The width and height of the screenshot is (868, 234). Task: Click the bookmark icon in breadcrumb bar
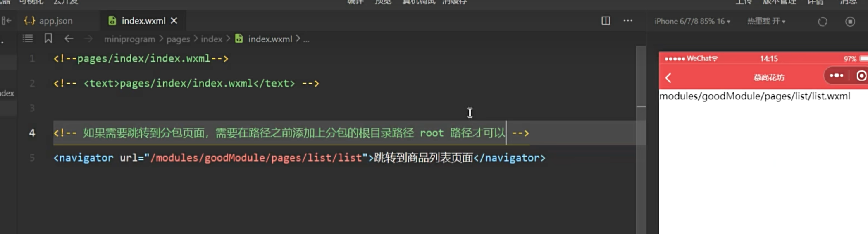click(x=48, y=39)
